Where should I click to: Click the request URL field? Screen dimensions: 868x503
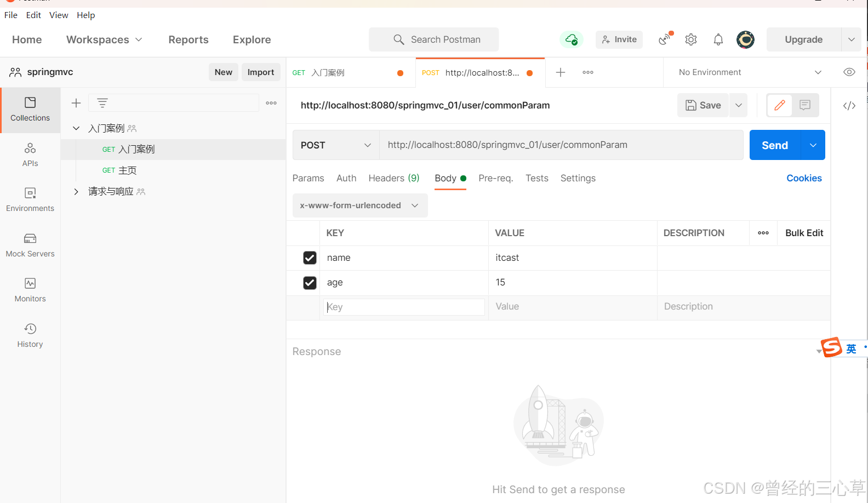coord(561,145)
